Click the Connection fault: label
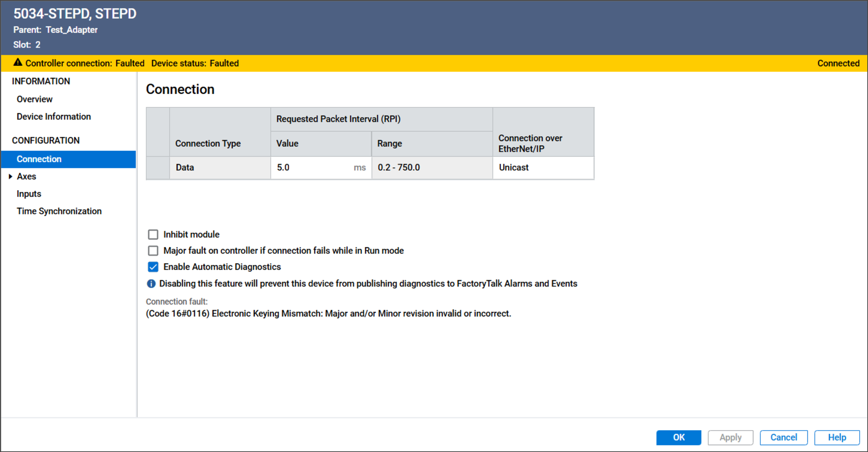The height and width of the screenshot is (452, 868). tap(177, 302)
